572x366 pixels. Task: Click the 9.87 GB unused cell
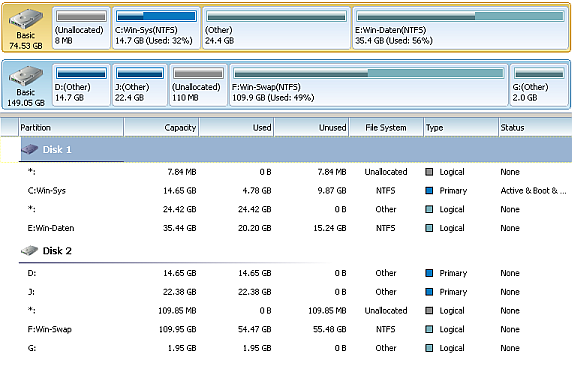click(332, 190)
